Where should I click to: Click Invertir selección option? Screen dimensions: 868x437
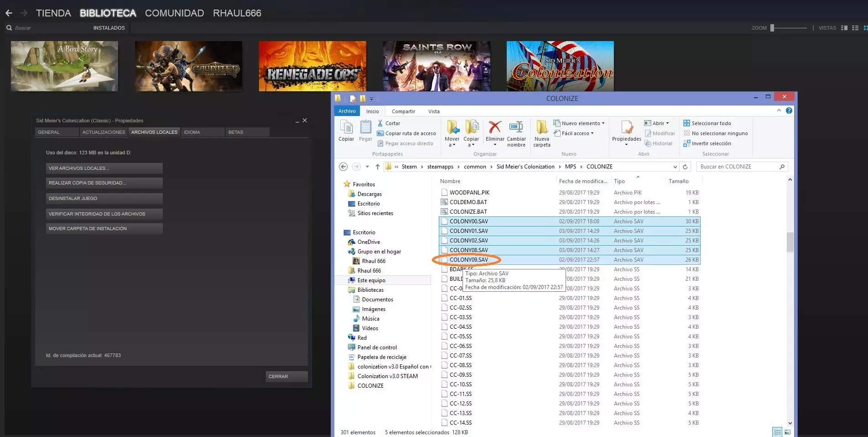pyautogui.click(x=711, y=143)
